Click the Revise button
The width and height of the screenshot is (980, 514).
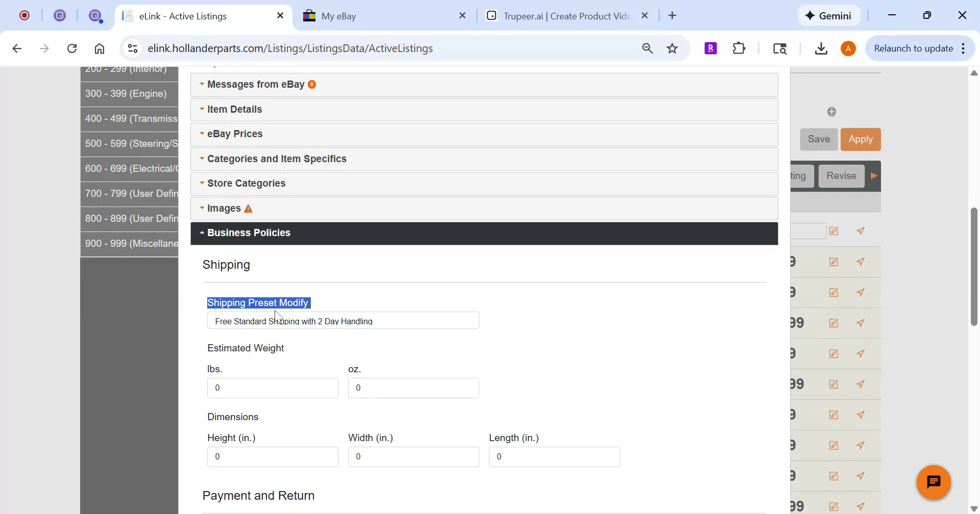pyautogui.click(x=841, y=176)
